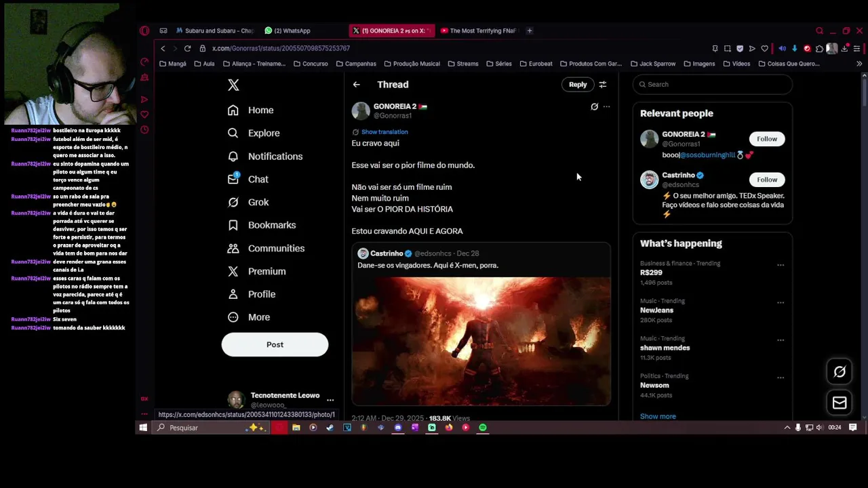Open Communities in X sidebar
The image size is (868, 488).
[266, 248]
